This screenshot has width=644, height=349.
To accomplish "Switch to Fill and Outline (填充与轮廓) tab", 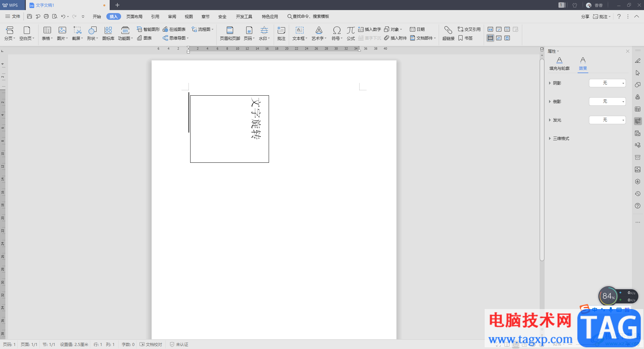I will tap(559, 64).
